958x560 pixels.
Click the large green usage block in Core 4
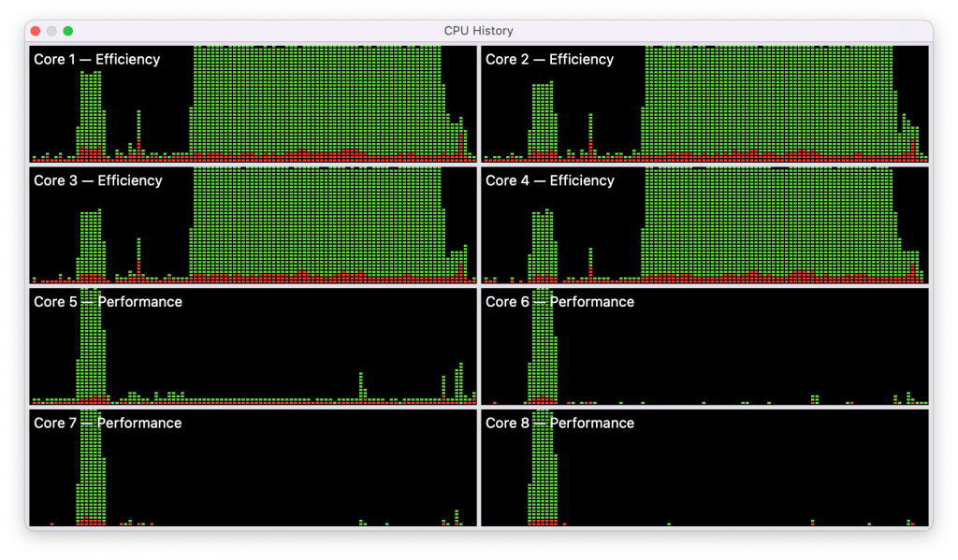[x=767, y=224]
